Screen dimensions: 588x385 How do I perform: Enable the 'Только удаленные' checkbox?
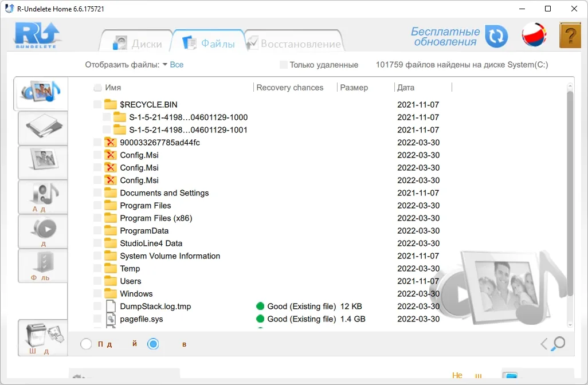coord(284,65)
